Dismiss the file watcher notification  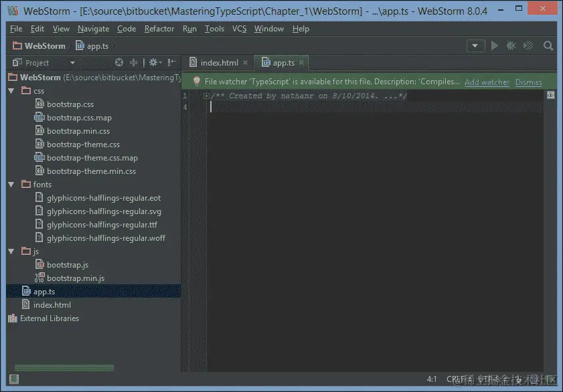pos(529,82)
